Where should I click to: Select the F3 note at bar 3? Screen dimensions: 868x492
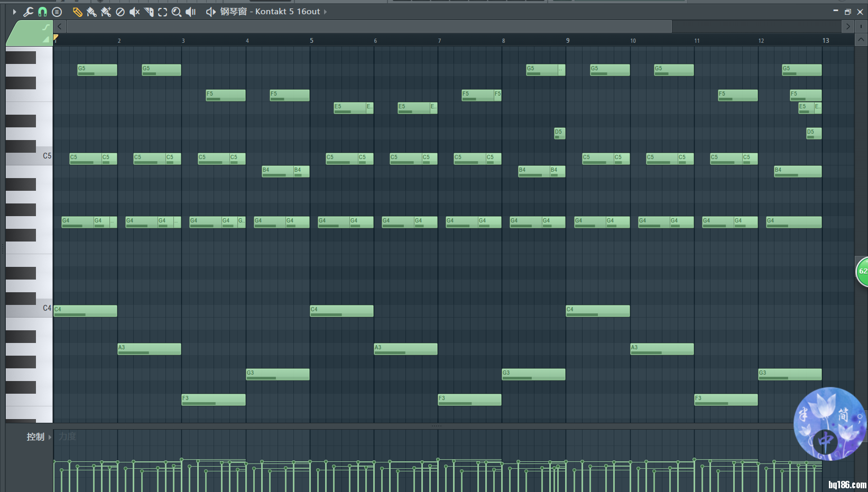click(x=214, y=400)
